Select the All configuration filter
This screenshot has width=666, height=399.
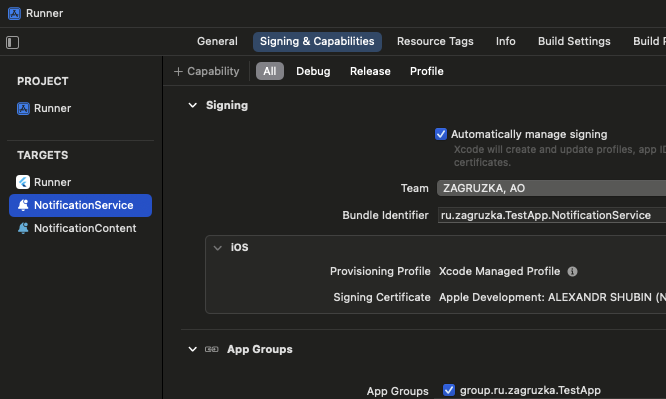pyautogui.click(x=270, y=71)
